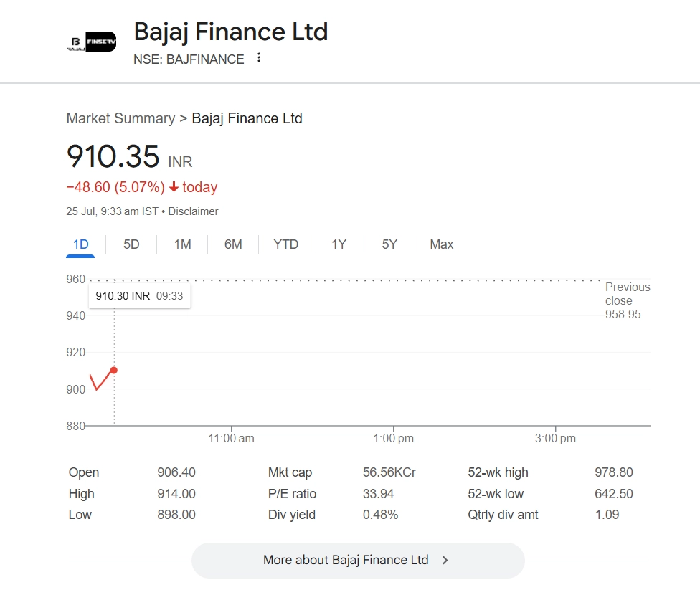Image resolution: width=700 pixels, height=595 pixels.
Task: Select the 6M time range
Action: click(x=233, y=244)
